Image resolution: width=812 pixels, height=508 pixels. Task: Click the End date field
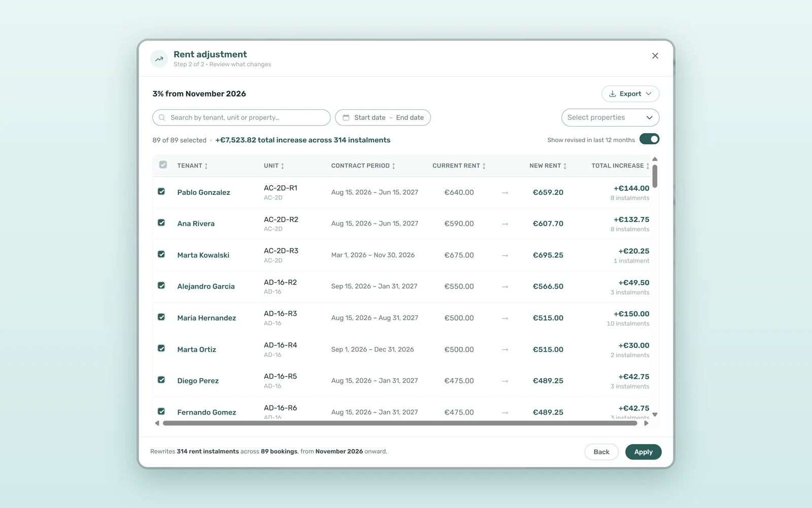410,117
